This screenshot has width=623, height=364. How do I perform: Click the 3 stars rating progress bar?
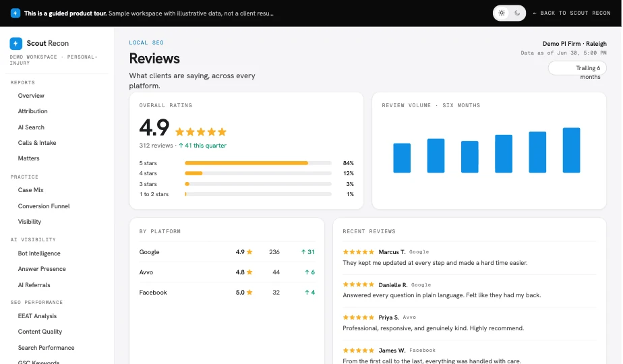coord(258,184)
